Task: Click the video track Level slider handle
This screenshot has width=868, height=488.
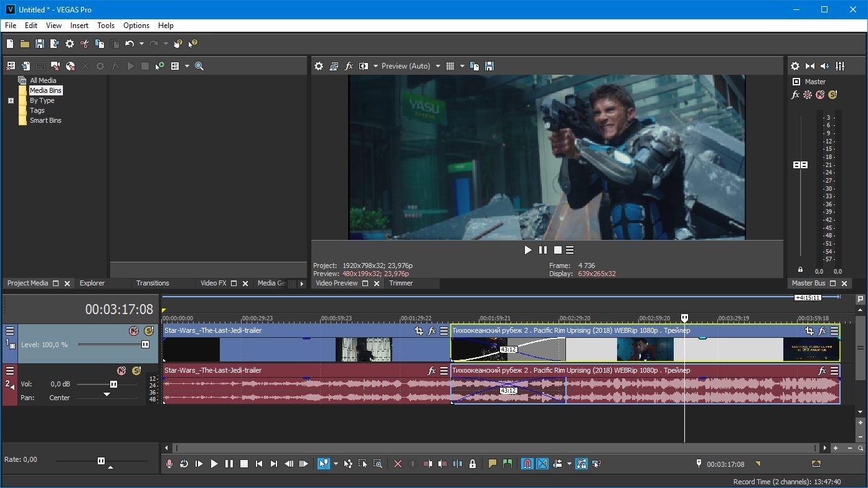Action: [x=145, y=345]
